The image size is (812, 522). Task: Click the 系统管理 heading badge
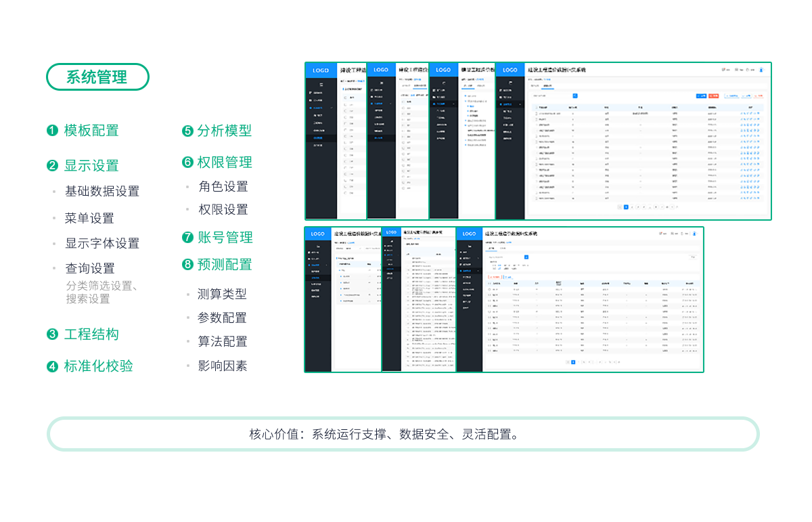click(97, 77)
